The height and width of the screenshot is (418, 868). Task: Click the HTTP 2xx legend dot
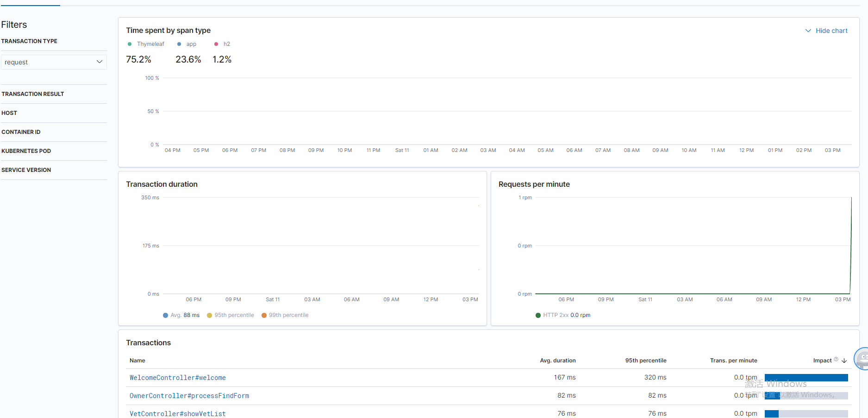pos(538,315)
